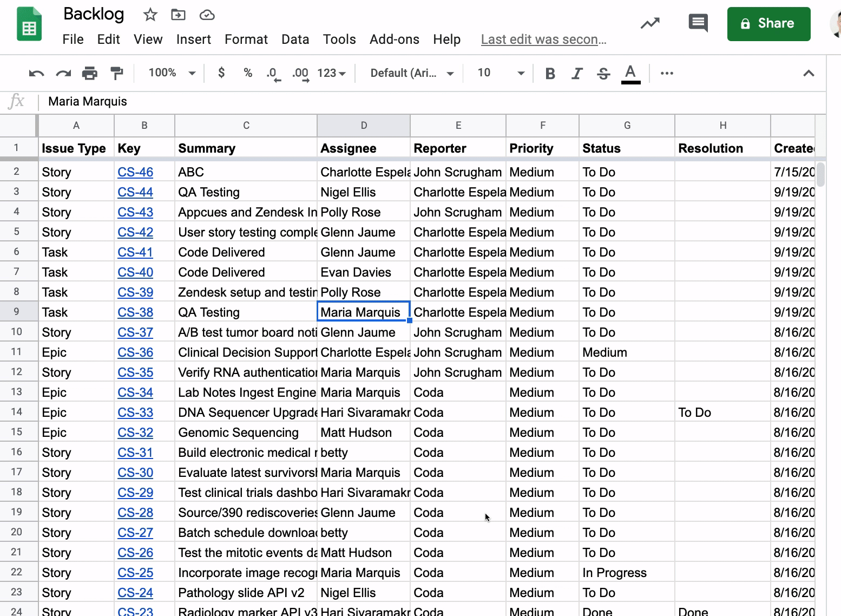Open the activity dashboard trend icon
Screen dimensions: 841x616
650,23
